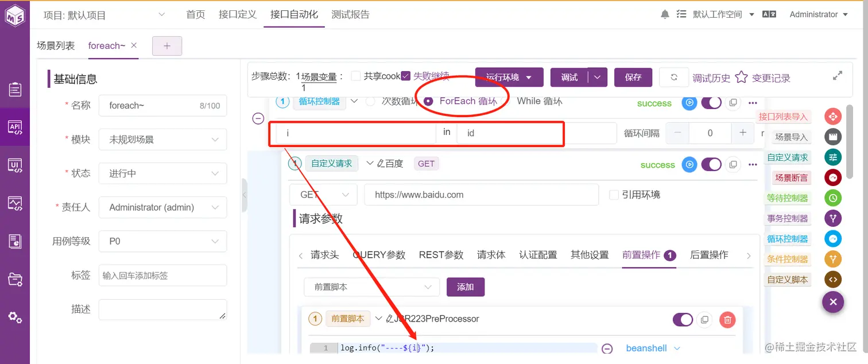Run the loop controller step

689,103
